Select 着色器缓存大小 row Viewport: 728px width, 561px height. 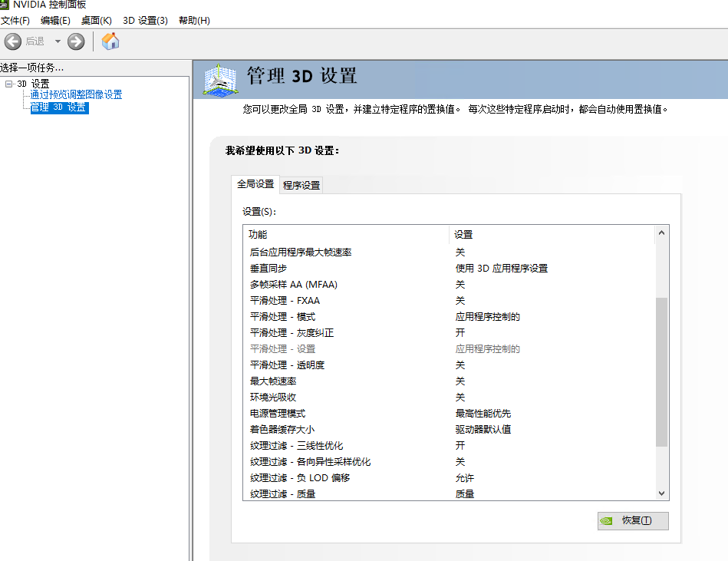coord(449,430)
